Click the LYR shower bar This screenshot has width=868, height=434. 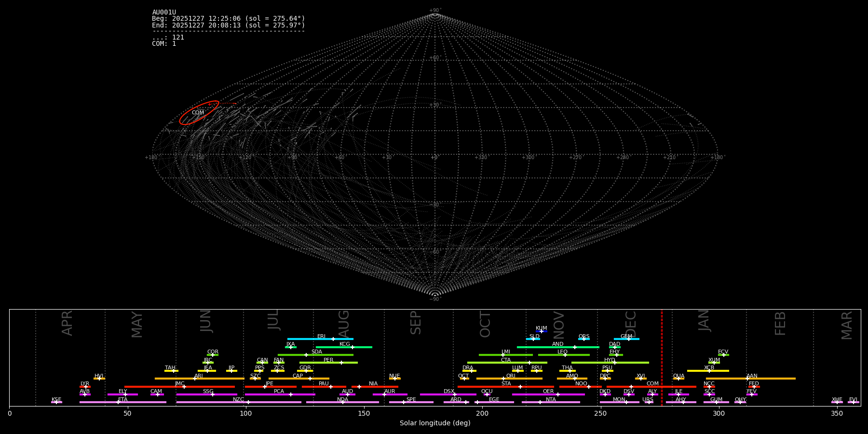pos(85,387)
